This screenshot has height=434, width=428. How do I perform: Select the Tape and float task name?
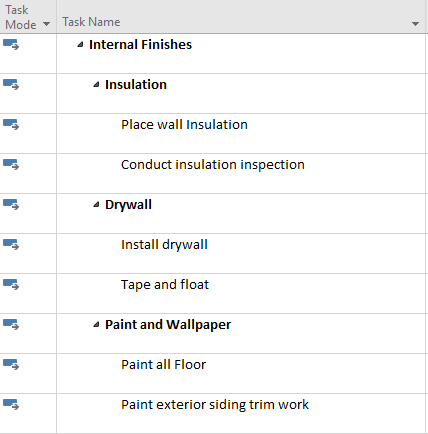click(x=165, y=285)
